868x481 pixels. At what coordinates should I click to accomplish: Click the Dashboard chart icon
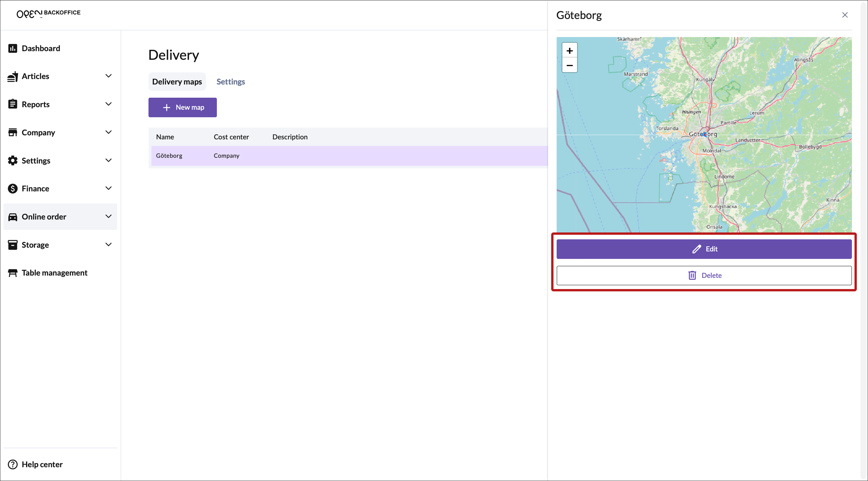pos(13,48)
